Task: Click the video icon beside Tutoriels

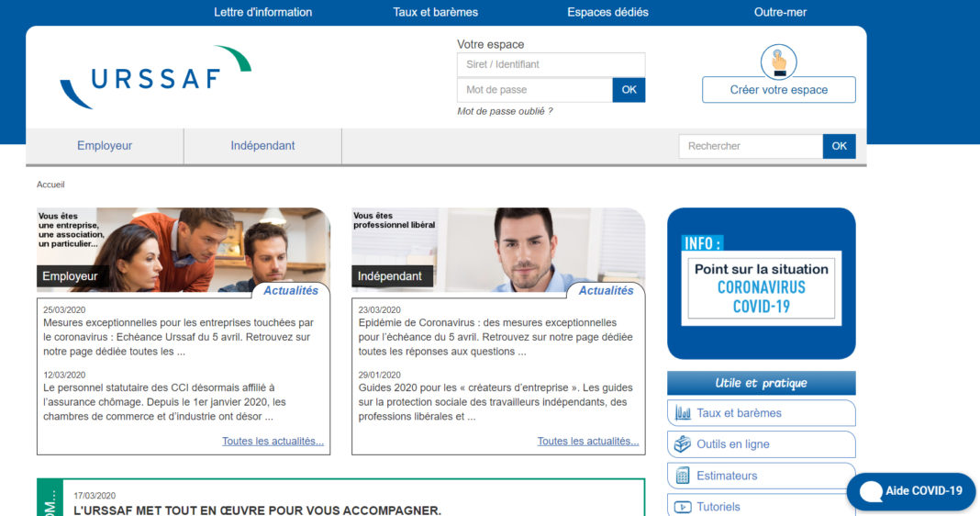Action: pyautogui.click(x=683, y=507)
